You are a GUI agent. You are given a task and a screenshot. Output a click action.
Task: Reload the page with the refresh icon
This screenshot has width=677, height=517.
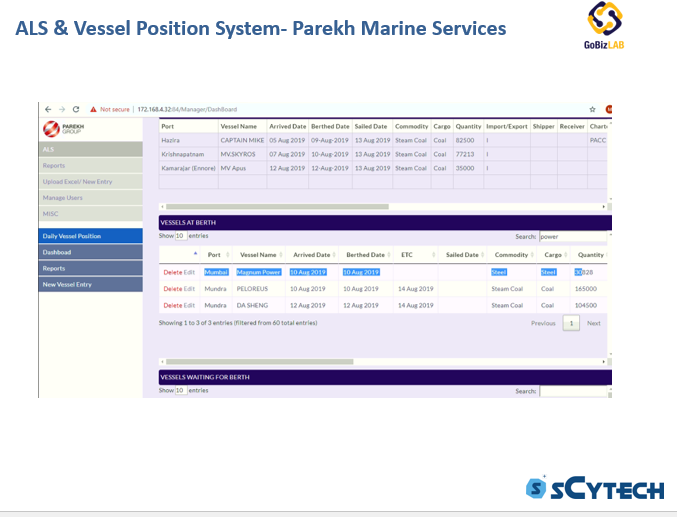pyautogui.click(x=76, y=109)
